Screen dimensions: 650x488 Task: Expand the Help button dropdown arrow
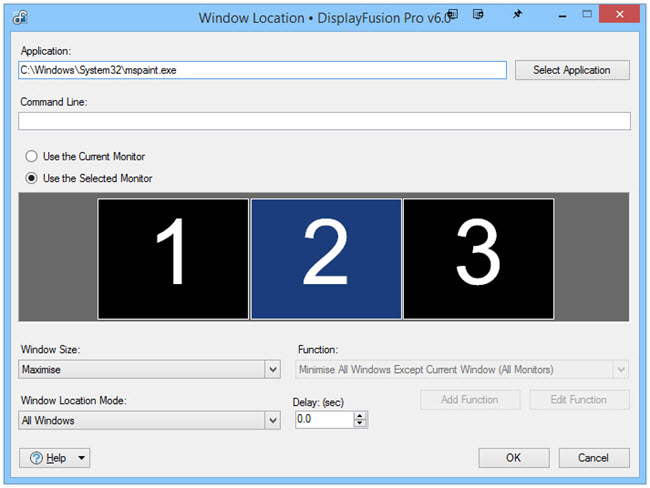pyautogui.click(x=81, y=458)
